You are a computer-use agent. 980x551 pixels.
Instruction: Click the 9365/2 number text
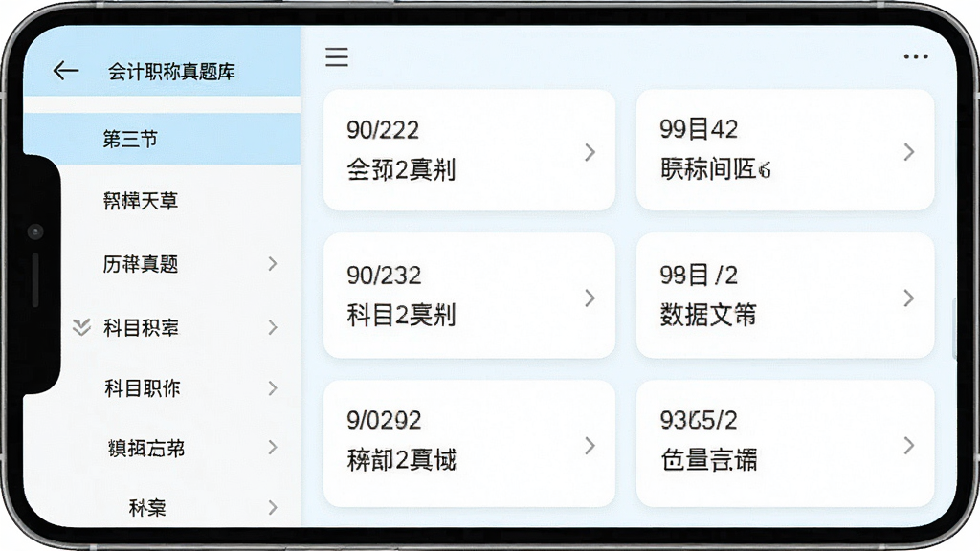(698, 421)
